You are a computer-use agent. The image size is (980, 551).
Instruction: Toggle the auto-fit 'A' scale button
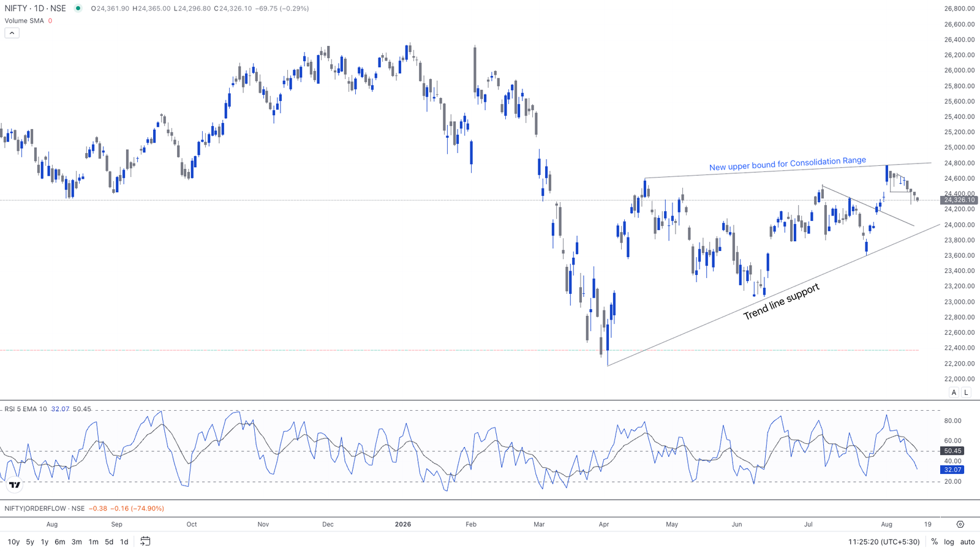pos(954,392)
